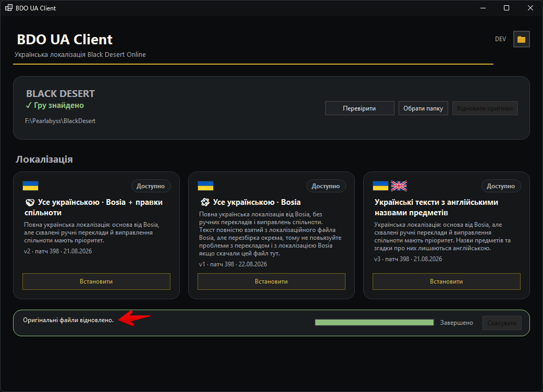Click the 'Локалізація' section heading
The width and height of the screenshot is (543, 392).
(44, 160)
